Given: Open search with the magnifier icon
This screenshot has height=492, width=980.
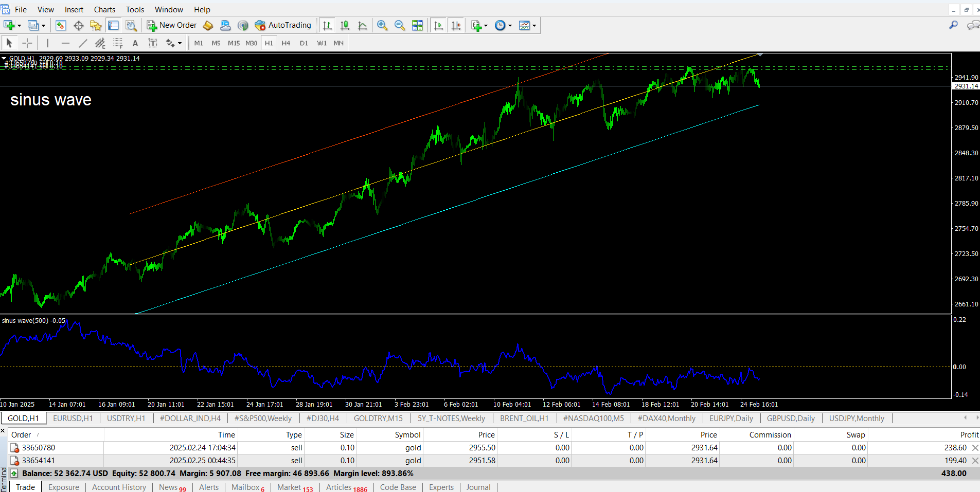Looking at the screenshot, I should (x=953, y=25).
